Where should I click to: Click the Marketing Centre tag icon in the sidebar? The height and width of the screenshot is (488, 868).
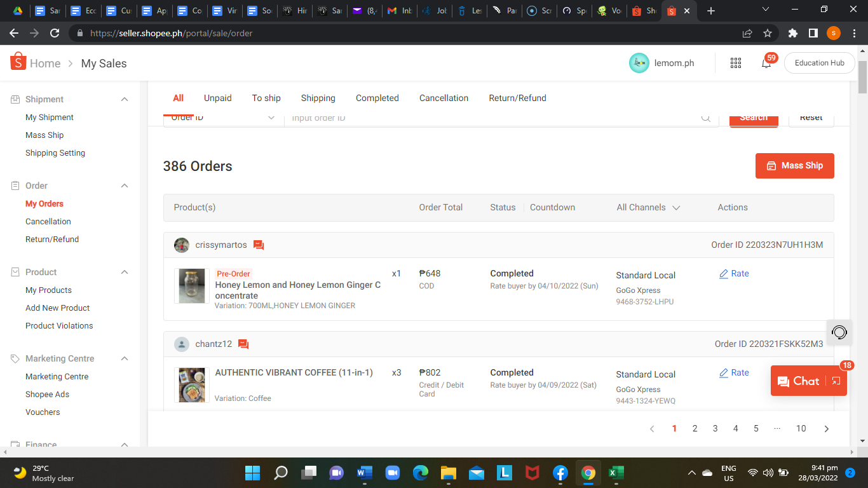tap(15, 358)
